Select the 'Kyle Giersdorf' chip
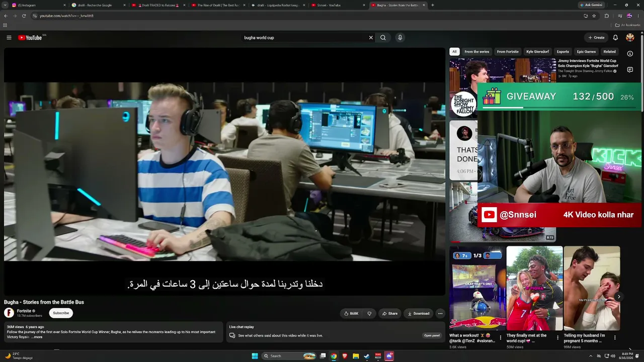This screenshot has width=644, height=362. pyautogui.click(x=538, y=52)
